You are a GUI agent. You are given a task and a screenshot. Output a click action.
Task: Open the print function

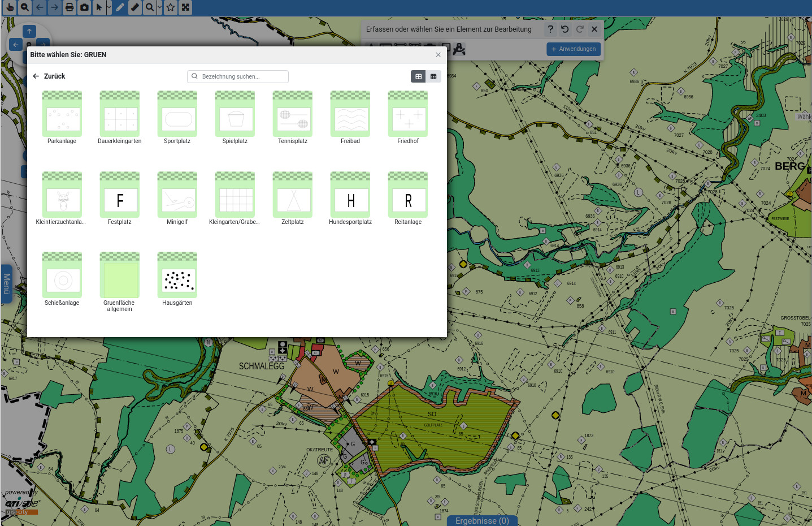point(69,7)
